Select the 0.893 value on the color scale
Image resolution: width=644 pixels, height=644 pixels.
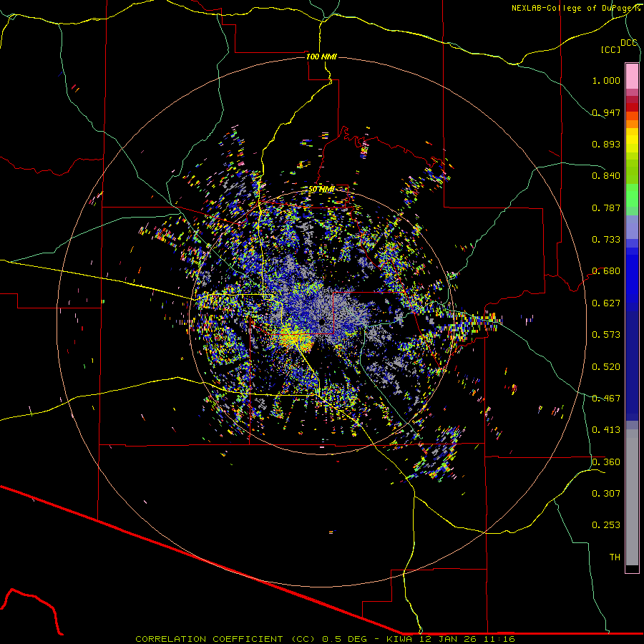[606, 144]
